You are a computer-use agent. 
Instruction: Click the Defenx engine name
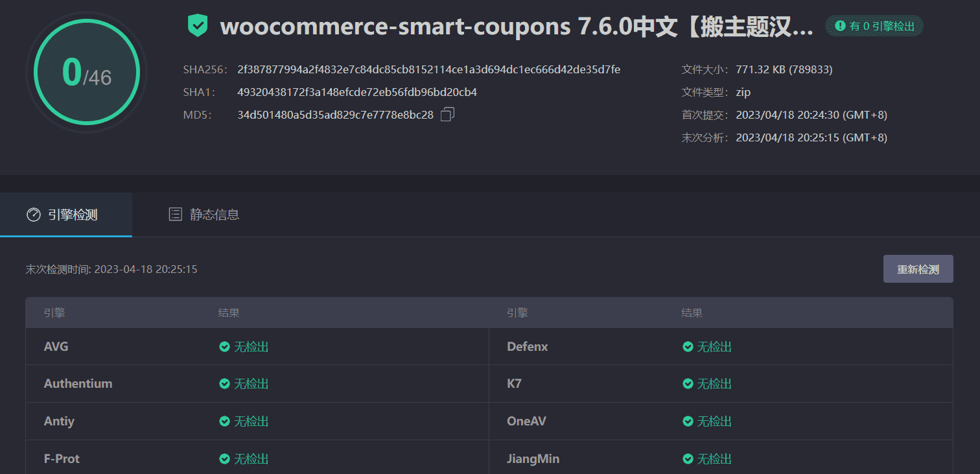point(527,347)
